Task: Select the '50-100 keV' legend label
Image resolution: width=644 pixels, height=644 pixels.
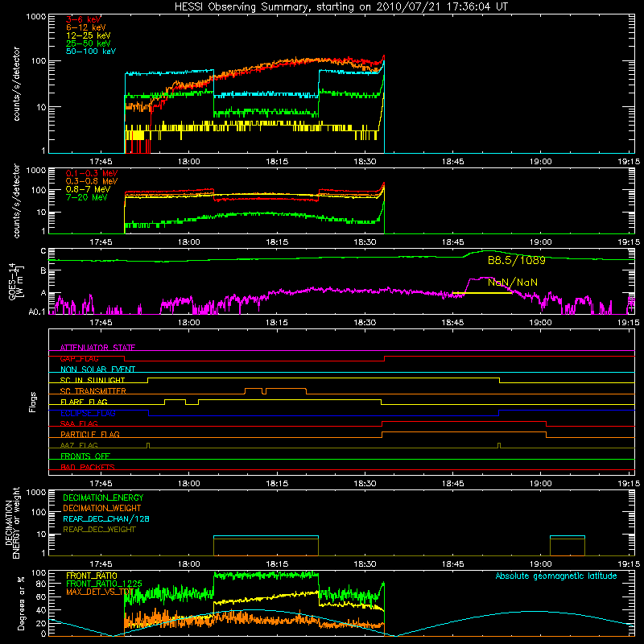Action: 91,52
